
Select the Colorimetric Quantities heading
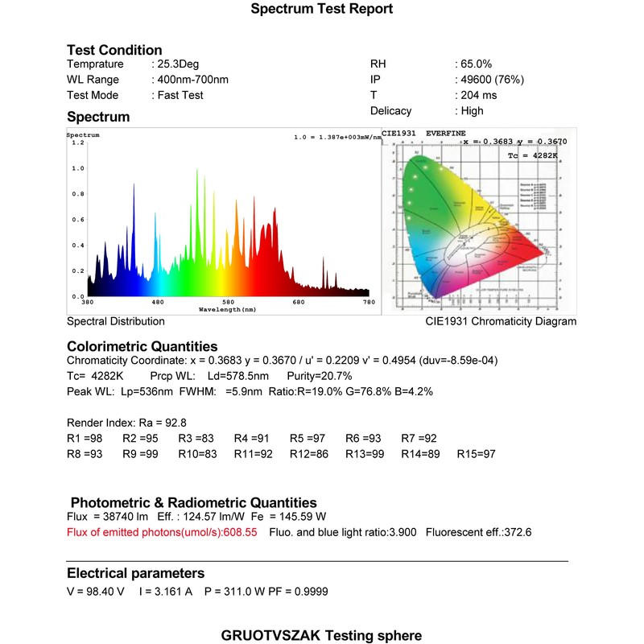pos(142,346)
